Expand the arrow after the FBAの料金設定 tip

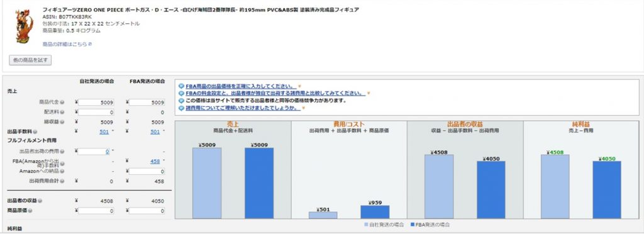tap(369, 94)
